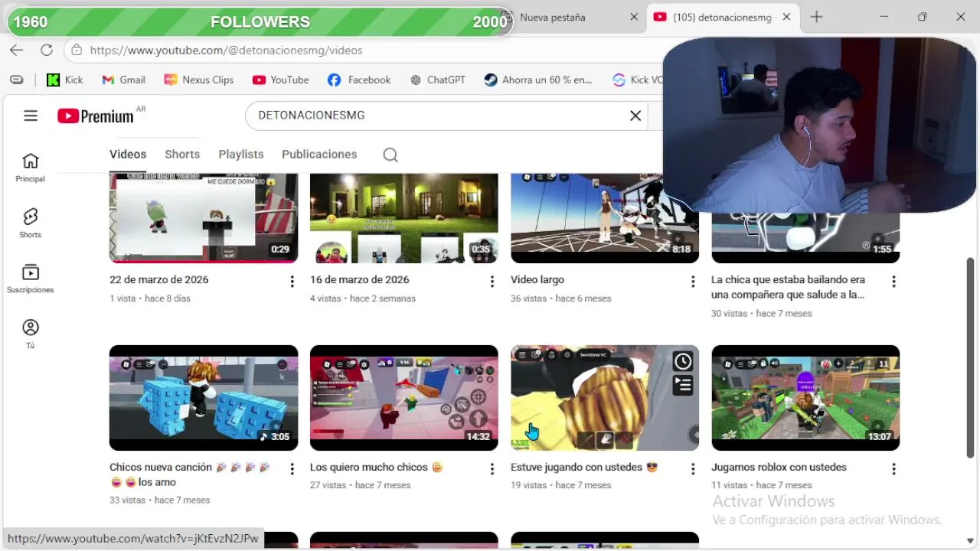Open options for La chica que estaba bailando video

pos(893,282)
